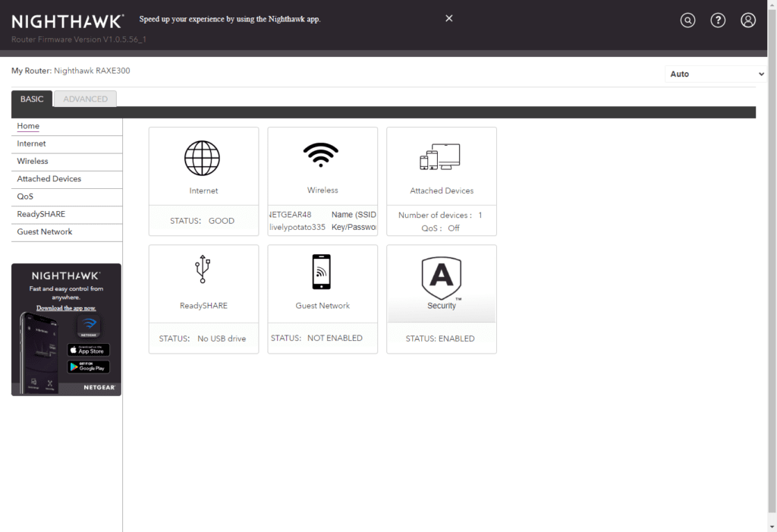Click the Internet globe icon
Screen dimensions: 777x532
pos(202,159)
